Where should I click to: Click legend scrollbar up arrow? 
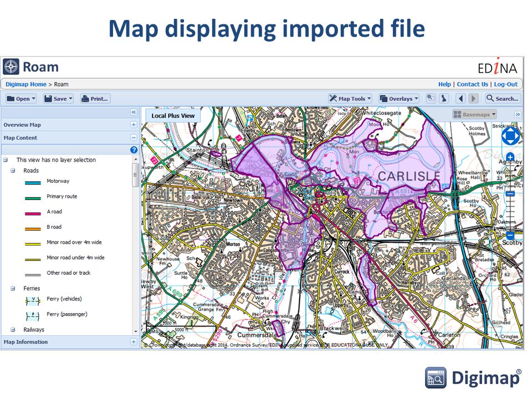click(x=135, y=159)
